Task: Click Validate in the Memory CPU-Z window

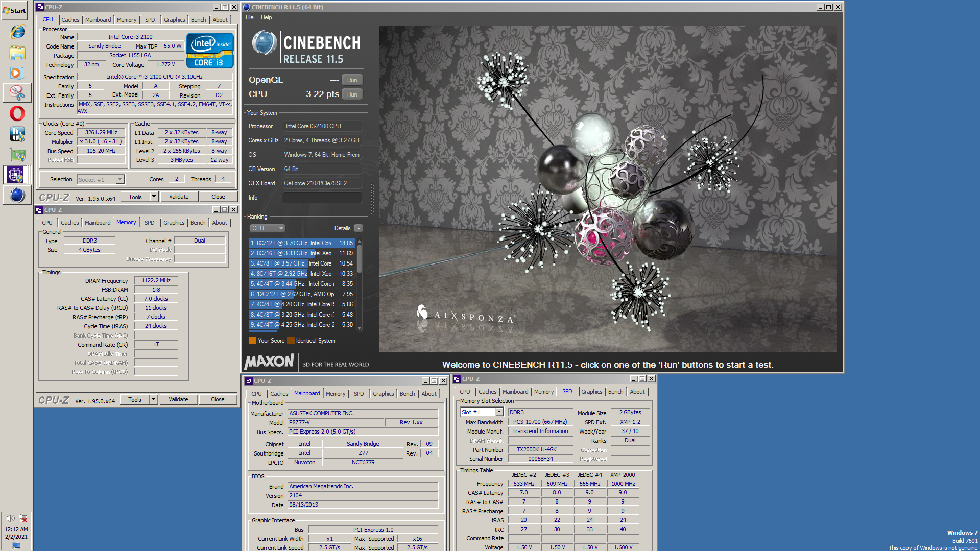Action: click(178, 399)
